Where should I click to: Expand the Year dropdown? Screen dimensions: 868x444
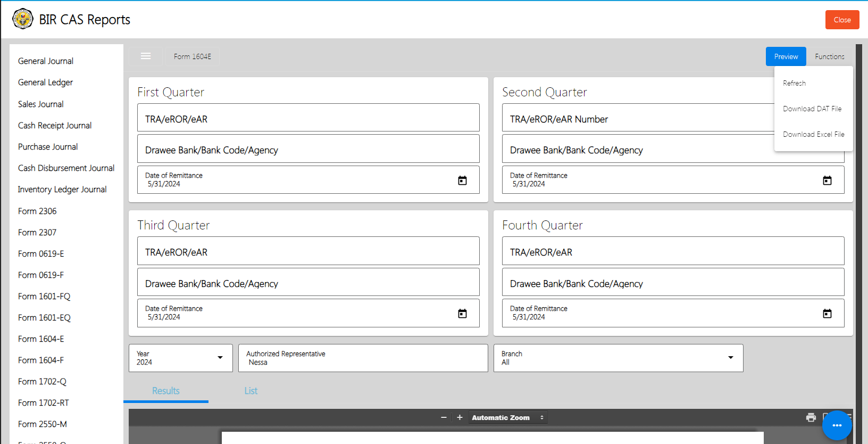[x=220, y=358]
